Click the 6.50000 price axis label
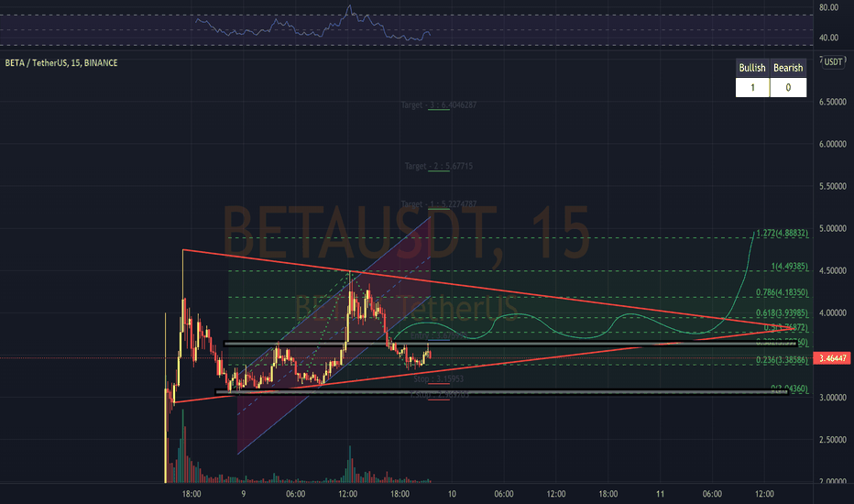854x504 pixels. (833, 102)
